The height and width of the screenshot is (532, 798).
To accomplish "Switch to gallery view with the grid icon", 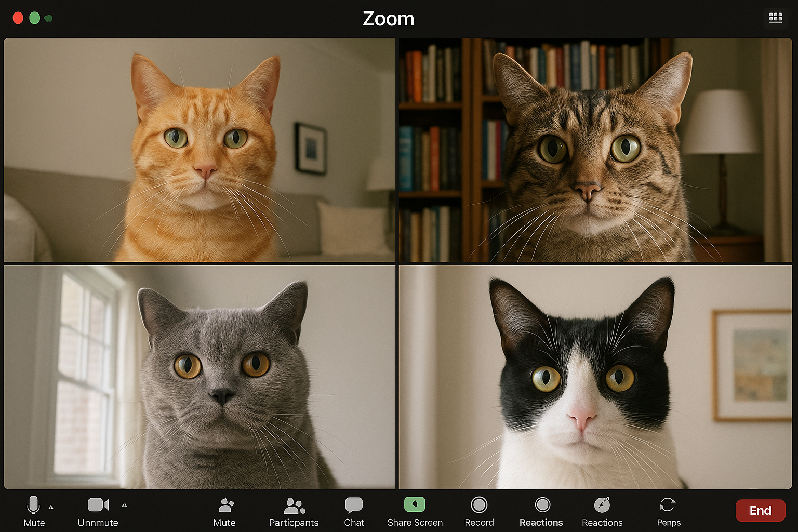I will pyautogui.click(x=776, y=18).
